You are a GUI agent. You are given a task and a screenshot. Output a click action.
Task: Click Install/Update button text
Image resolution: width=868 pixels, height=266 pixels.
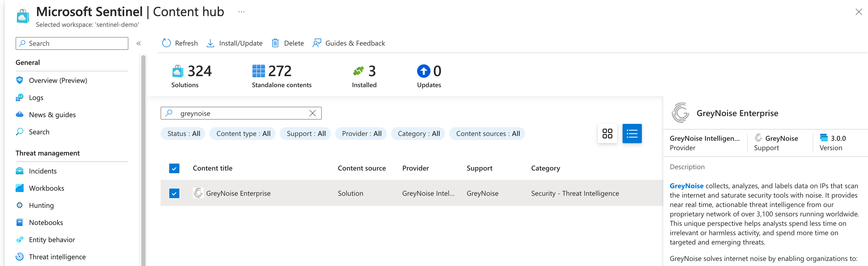(241, 43)
